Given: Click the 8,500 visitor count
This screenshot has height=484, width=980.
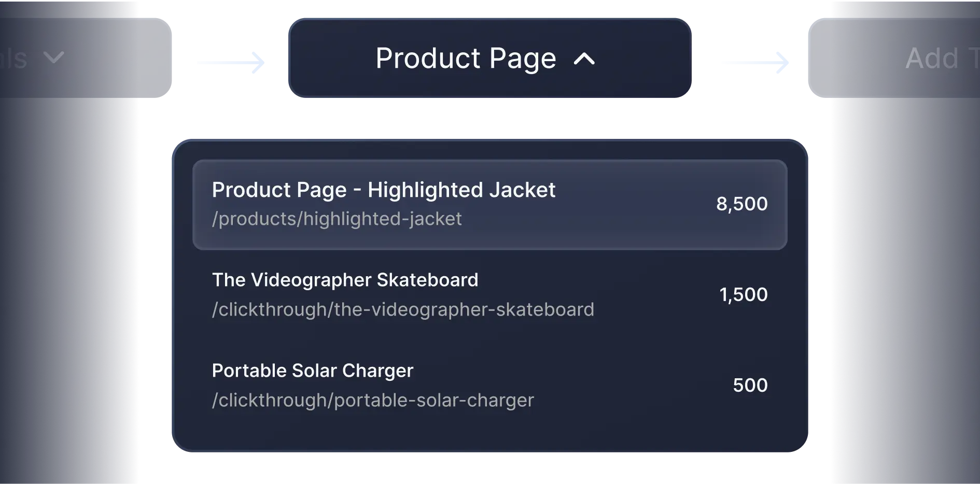Looking at the screenshot, I should 741,204.
